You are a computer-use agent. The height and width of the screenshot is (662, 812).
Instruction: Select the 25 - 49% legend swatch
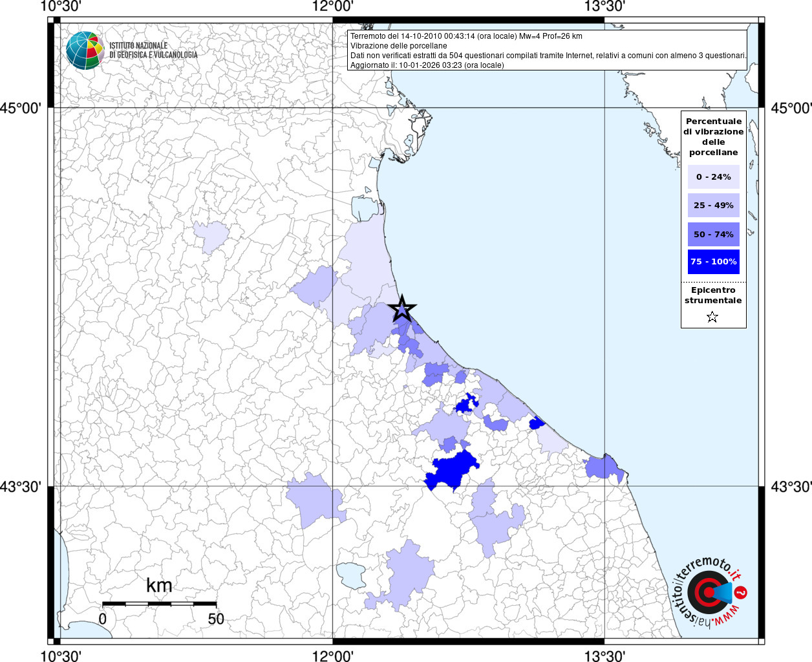pyautogui.click(x=713, y=205)
